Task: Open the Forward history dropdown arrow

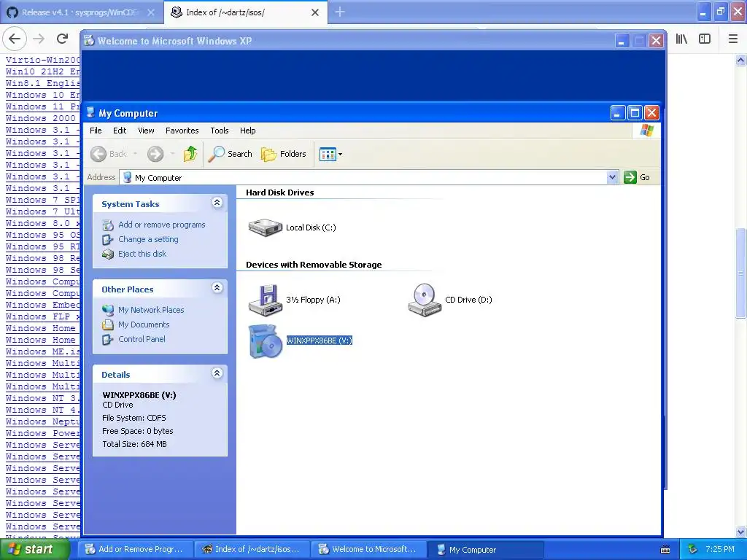Action: point(172,154)
